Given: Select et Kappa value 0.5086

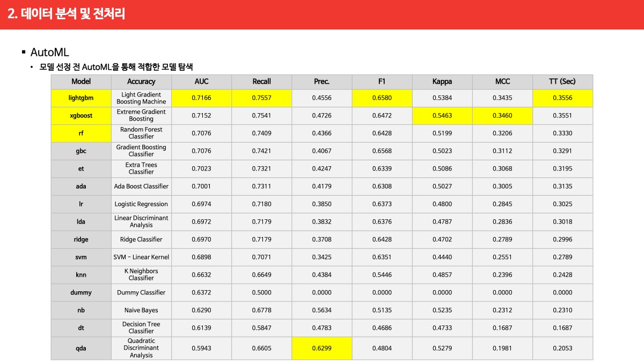Looking at the screenshot, I should click(x=442, y=168).
